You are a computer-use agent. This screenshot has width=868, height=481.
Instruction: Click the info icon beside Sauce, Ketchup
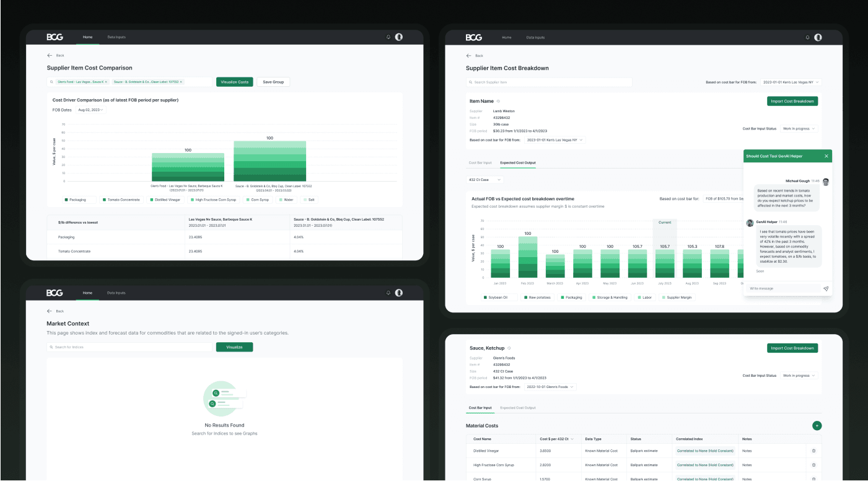point(509,348)
